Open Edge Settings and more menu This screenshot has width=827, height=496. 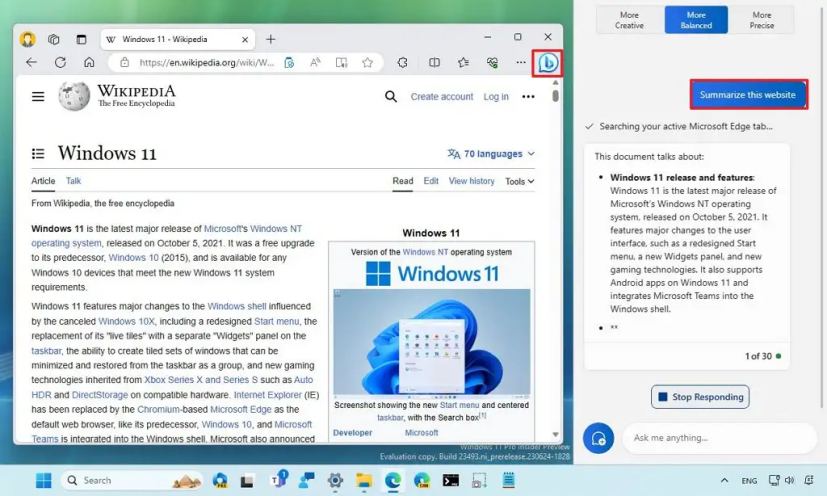point(521,62)
